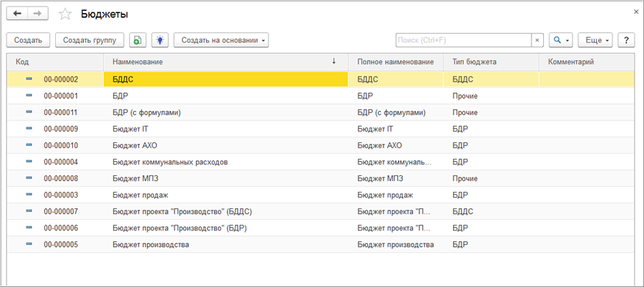Click the back navigation arrow
This screenshot has height=287, width=644.
17,14
